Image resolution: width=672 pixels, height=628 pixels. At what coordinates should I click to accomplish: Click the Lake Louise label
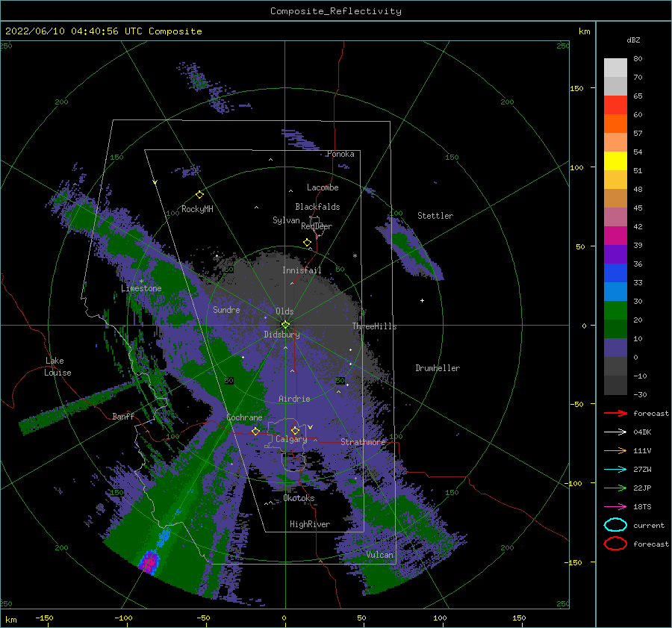tap(57, 367)
